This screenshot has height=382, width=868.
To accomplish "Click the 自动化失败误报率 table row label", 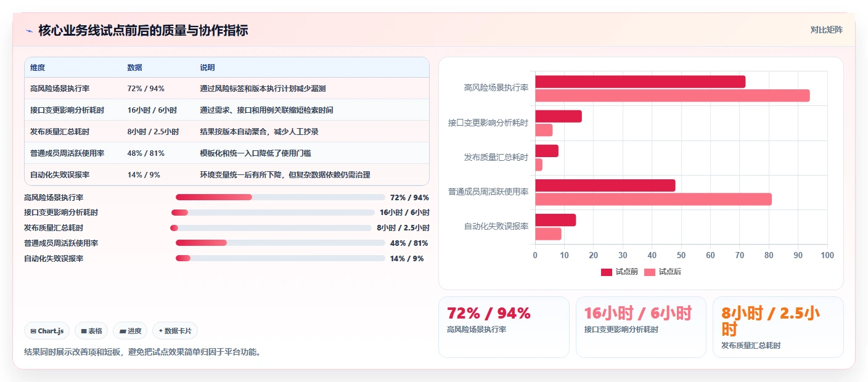I will click(x=60, y=175).
